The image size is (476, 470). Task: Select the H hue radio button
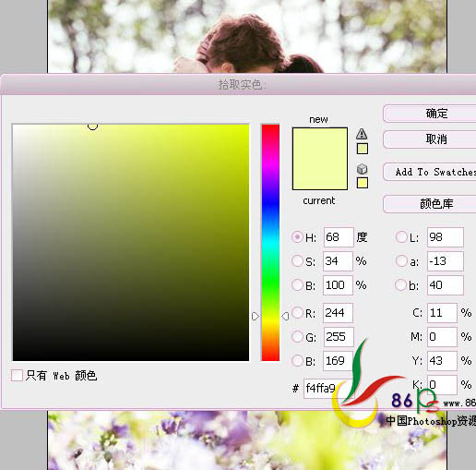[x=297, y=237]
